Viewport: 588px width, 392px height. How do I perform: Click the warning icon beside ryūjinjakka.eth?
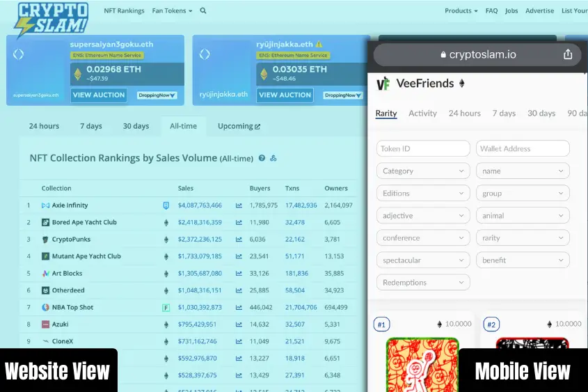(319, 45)
